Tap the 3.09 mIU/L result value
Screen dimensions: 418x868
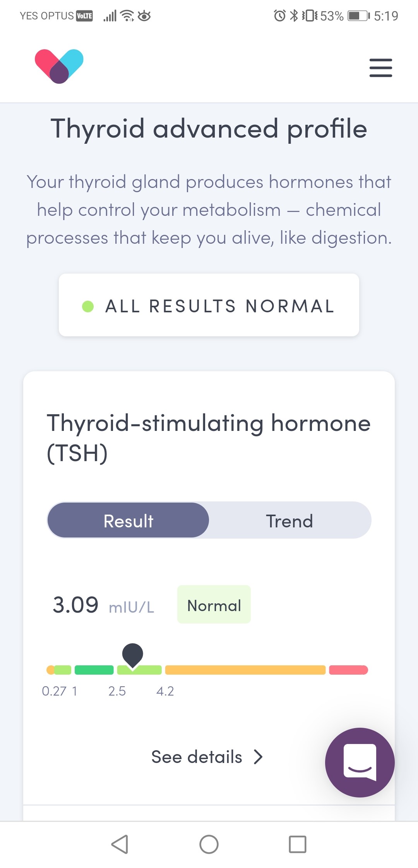pos(76,605)
